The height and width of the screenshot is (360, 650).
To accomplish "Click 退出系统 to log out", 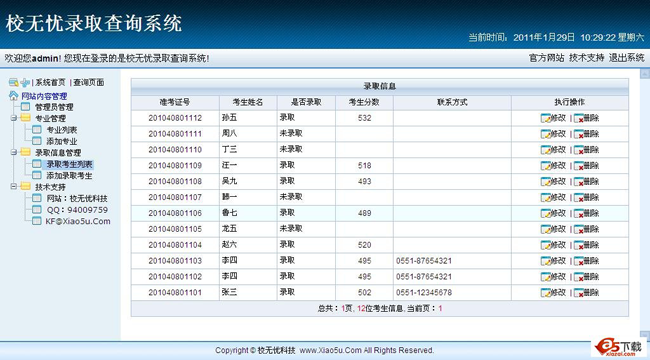I will tap(626, 58).
